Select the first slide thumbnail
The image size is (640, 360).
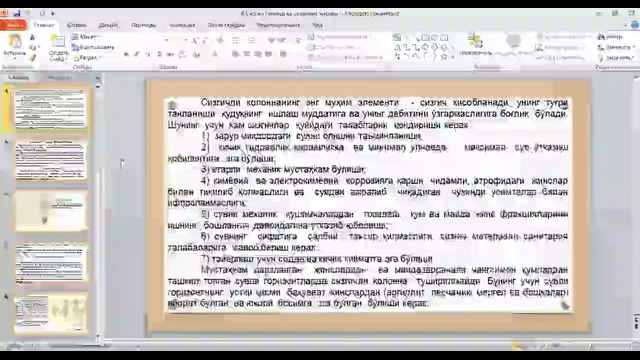pos(50,109)
